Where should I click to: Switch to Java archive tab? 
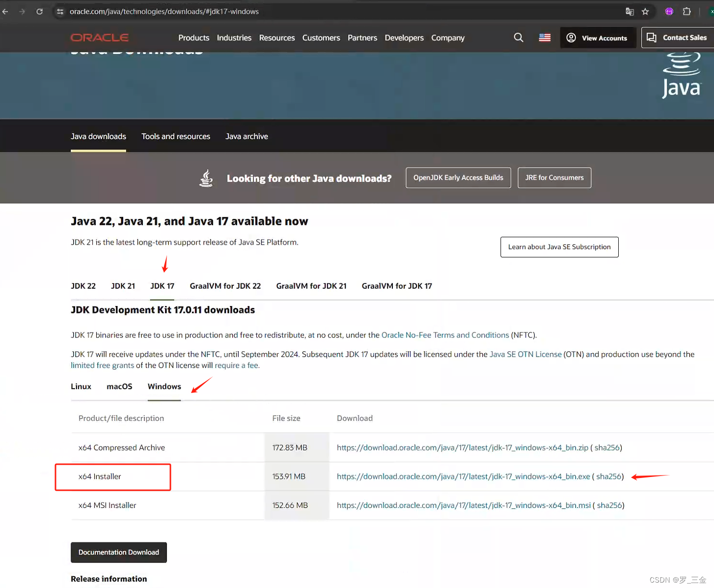click(x=247, y=137)
